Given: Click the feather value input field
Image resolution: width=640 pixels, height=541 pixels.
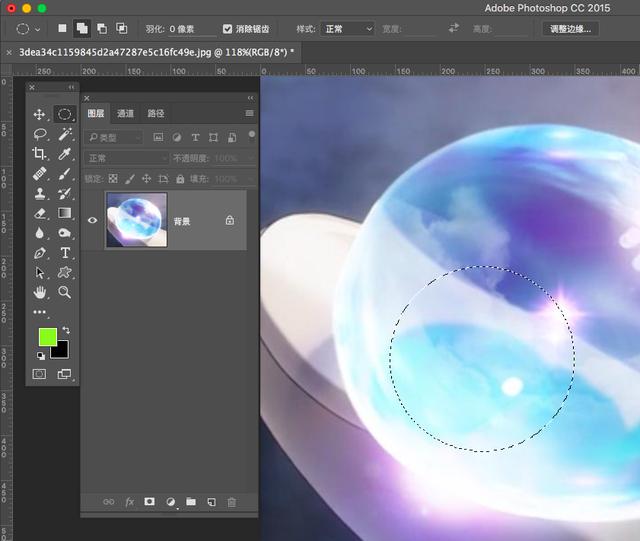Looking at the screenshot, I should pos(192,29).
